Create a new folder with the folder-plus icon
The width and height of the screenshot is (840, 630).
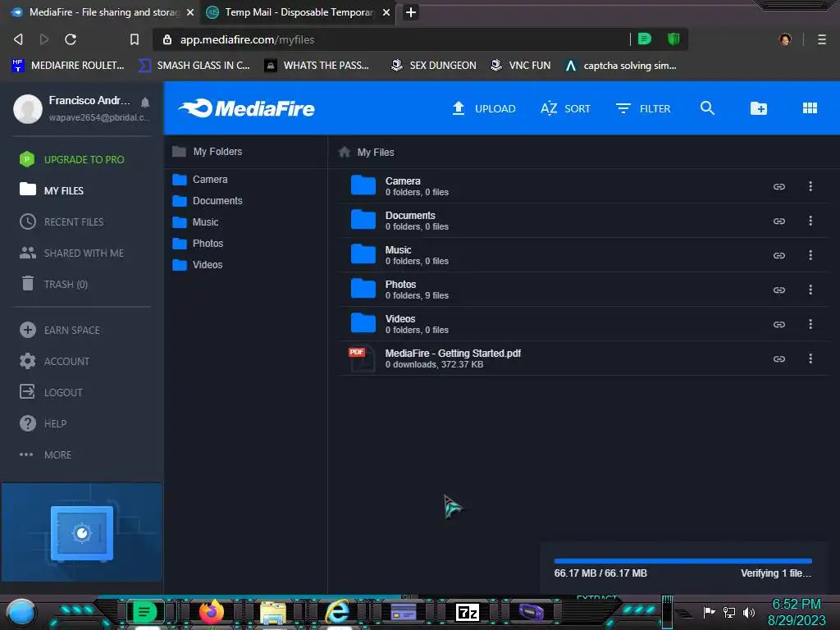tap(758, 108)
